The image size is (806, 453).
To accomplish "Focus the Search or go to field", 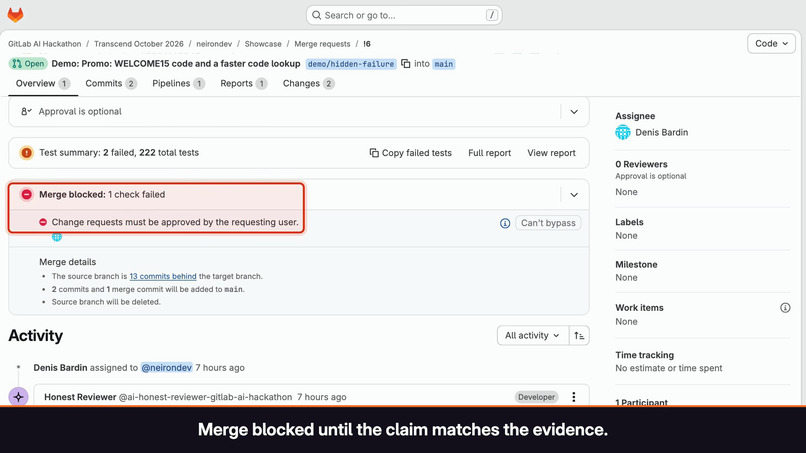I will (x=404, y=15).
